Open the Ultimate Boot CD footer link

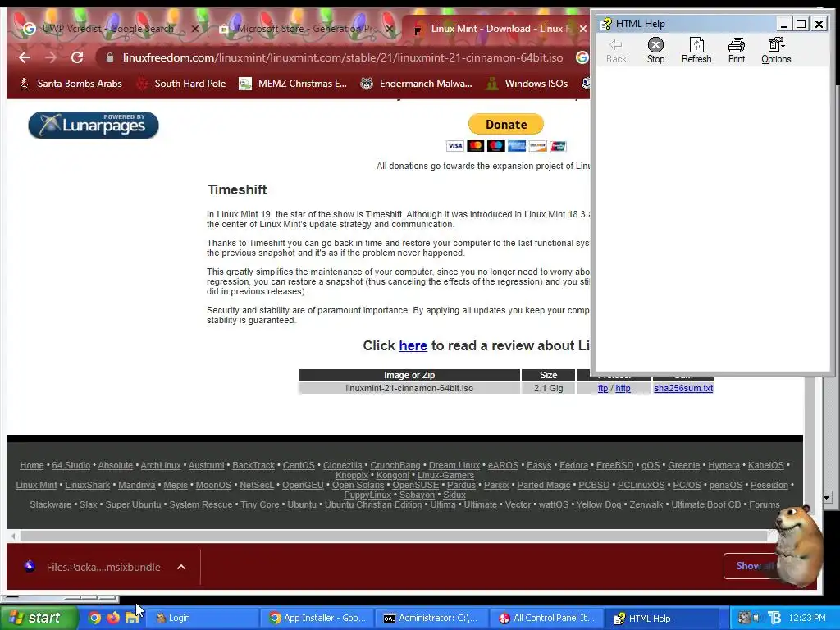coord(706,505)
